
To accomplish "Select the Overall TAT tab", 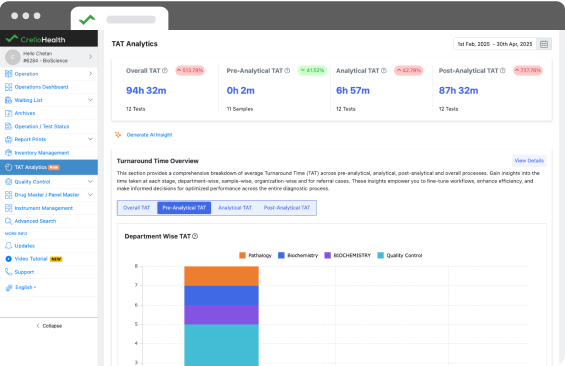I will pos(137,208).
